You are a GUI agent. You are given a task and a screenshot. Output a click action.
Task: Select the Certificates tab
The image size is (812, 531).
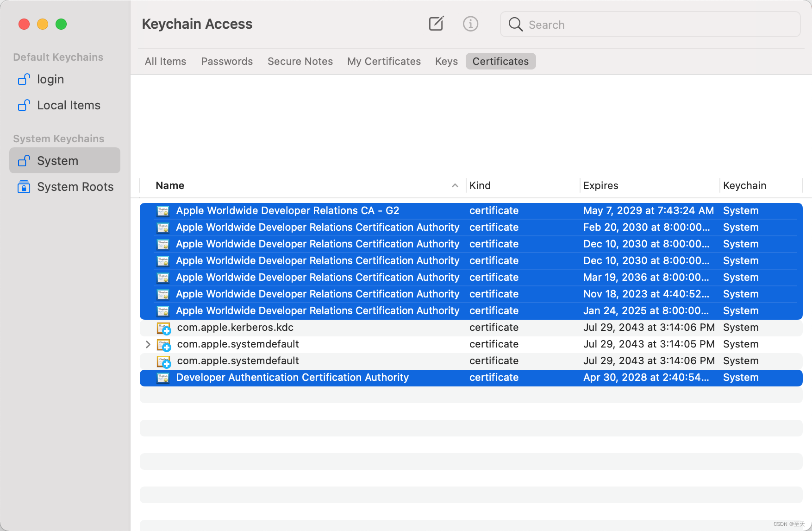(500, 61)
